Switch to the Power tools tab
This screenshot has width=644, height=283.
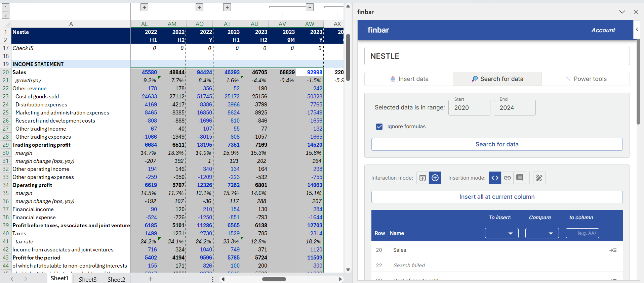point(586,79)
